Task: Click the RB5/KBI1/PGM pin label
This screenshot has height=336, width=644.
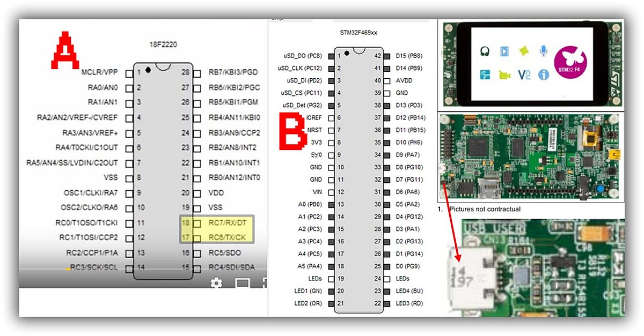Action: tap(233, 102)
